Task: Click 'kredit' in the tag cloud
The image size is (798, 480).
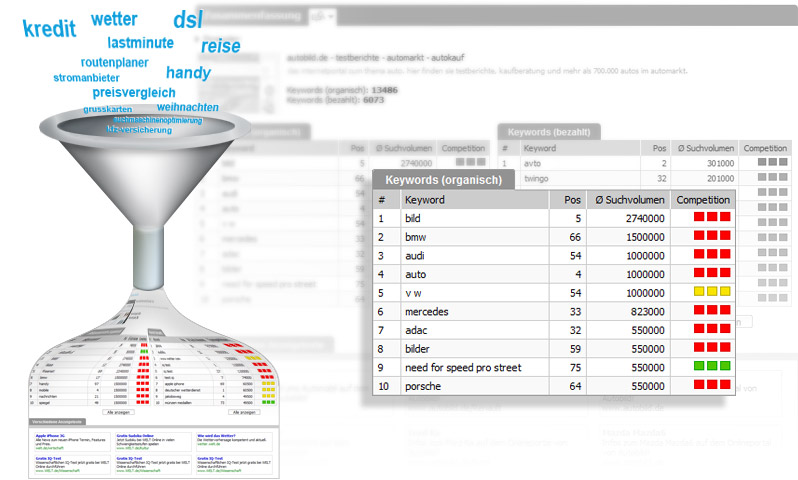Action: pyautogui.click(x=49, y=29)
